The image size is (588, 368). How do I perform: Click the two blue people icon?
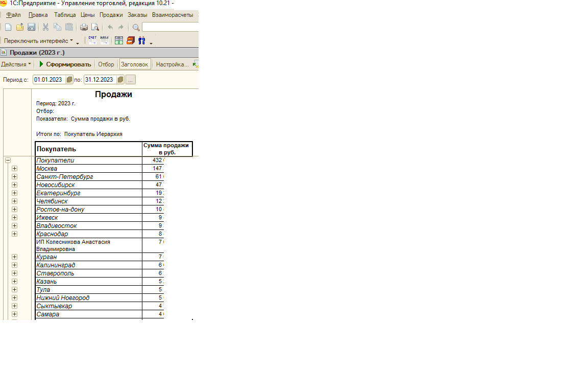(142, 40)
